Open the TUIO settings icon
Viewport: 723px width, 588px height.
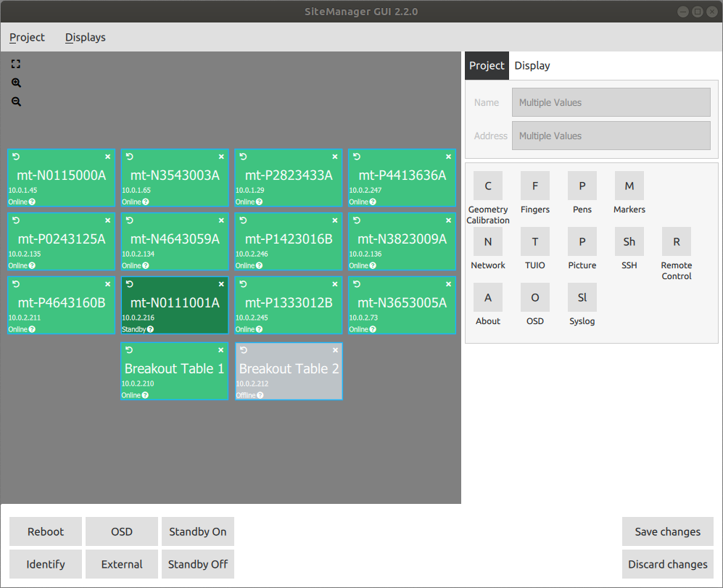click(x=535, y=242)
